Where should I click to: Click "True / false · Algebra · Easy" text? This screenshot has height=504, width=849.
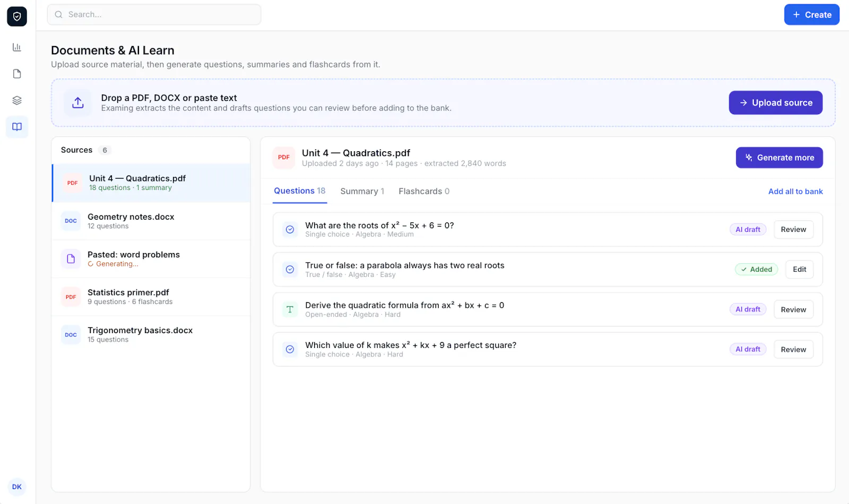click(x=350, y=275)
